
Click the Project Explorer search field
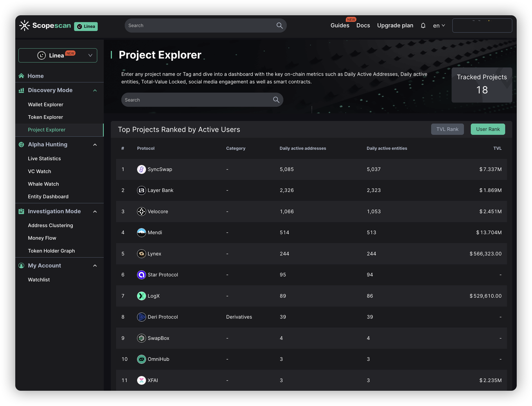coord(196,100)
